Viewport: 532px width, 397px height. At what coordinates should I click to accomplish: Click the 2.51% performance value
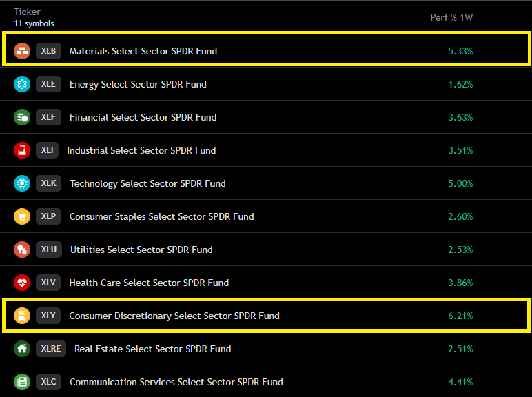tap(460, 349)
